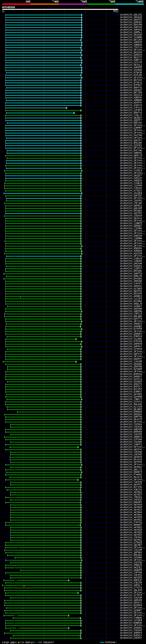Image resolution: width=146 pixels, height=644 pixels.
Task: Click hit label UniRef100_Q53U38
Action: (131, 35)
